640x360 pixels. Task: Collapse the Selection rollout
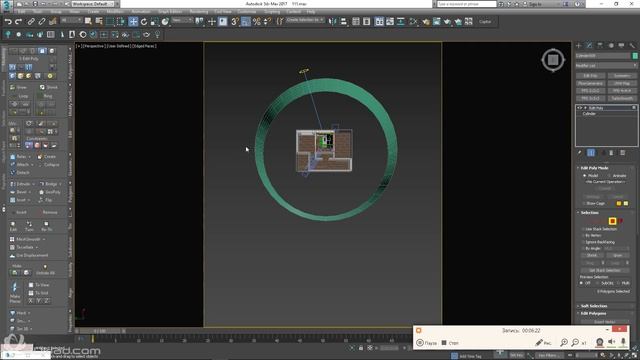pyautogui.click(x=589, y=213)
